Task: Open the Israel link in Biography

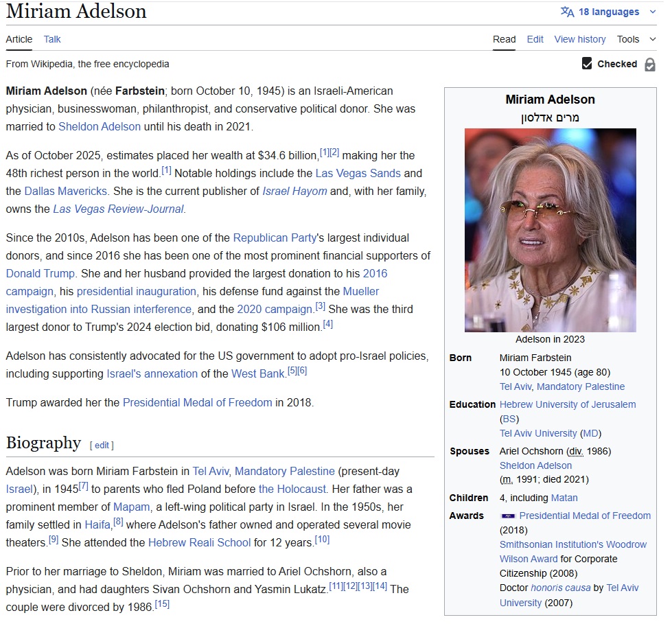Action: [x=19, y=489]
